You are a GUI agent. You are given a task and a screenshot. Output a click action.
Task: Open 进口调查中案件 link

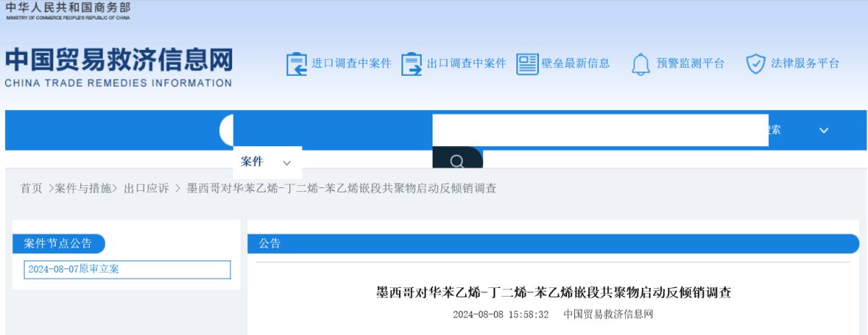pos(352,64)
